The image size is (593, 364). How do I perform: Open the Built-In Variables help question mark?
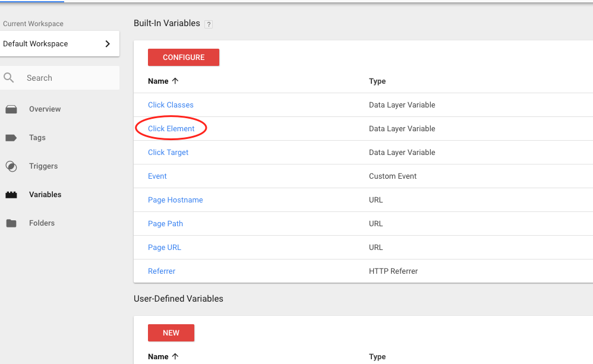tap(209, 24)
